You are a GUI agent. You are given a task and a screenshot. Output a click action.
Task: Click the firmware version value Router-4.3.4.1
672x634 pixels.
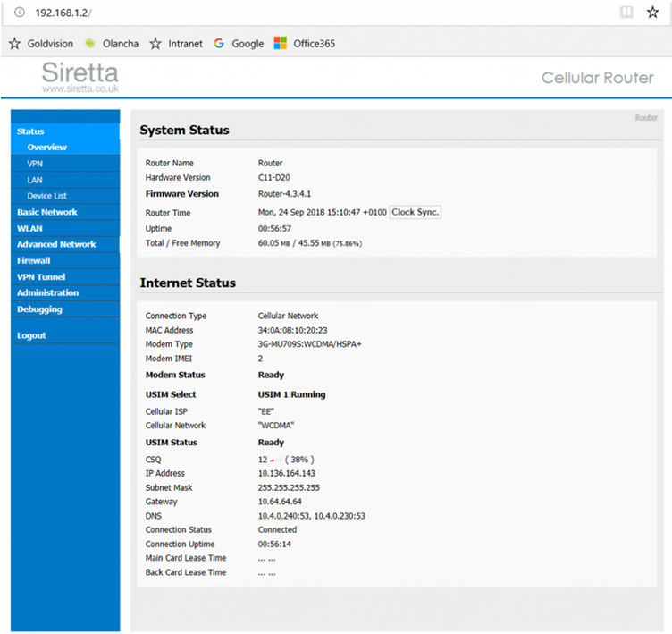point(284,194)
